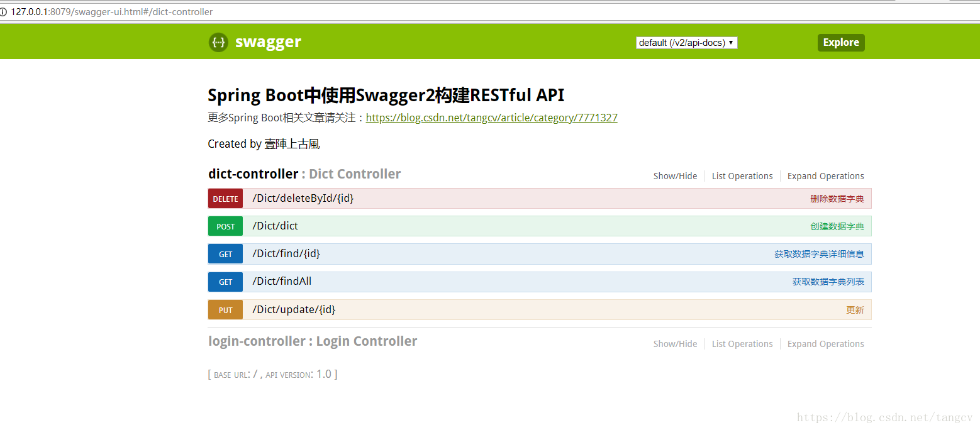Click the Explore button
This screenshot has height=430, width=980.
coord(841,43)
